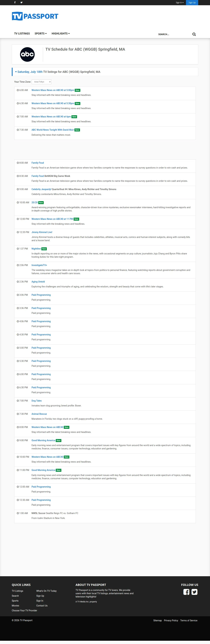
Task: Open the 20/20 listing
Action: tap(35, 202)
